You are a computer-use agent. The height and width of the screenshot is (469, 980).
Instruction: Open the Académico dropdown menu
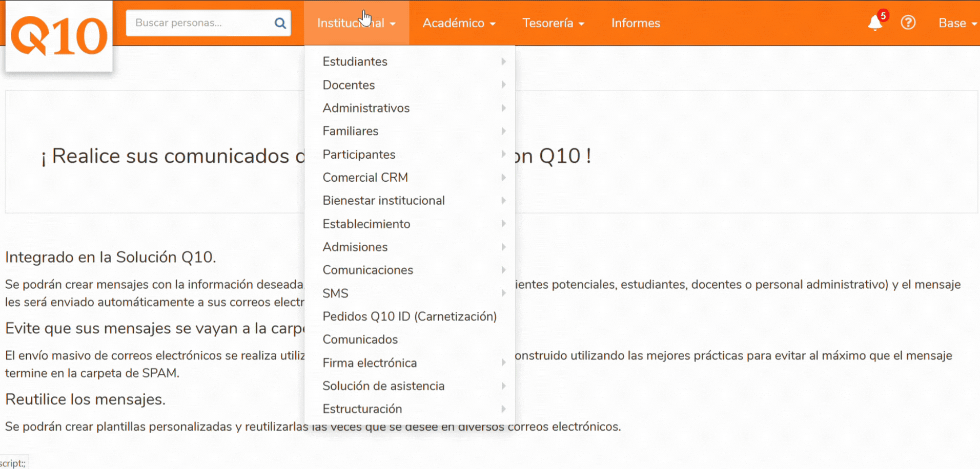459,23
